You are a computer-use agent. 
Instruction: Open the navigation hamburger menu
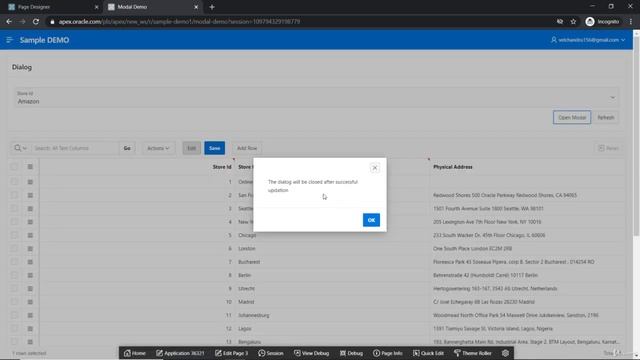(x=9, y=40)
